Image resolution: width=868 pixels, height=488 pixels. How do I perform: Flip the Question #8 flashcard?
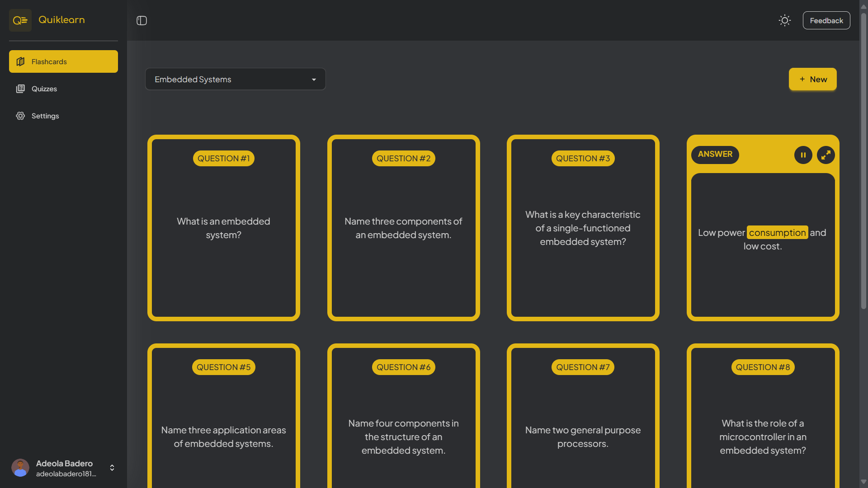click(x=763, y=416)
